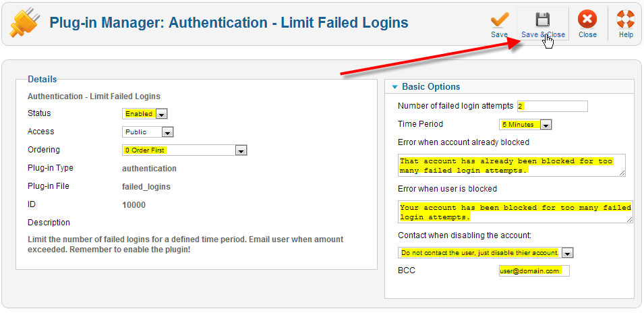Open the contact-when-disabling account dropdown

click(x=486, y=253)
